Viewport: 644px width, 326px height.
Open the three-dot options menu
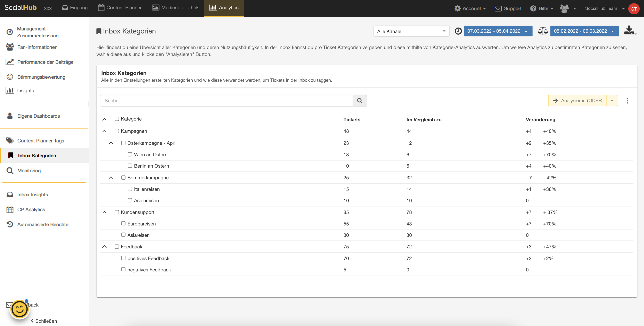coord(627,101)
